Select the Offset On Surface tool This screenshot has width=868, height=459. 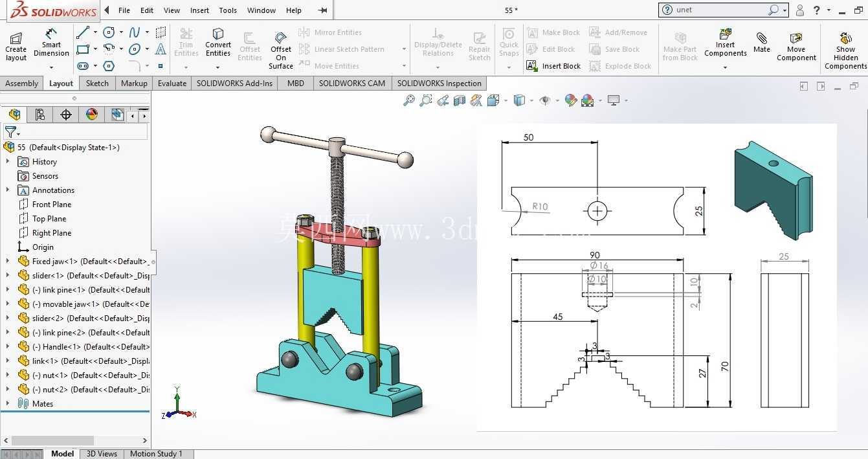coord(281,50)
